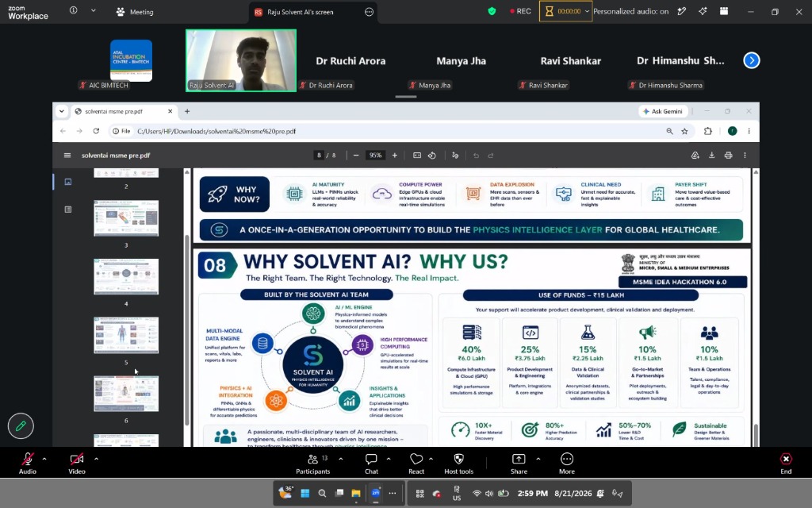This screenshot has width=812, height=508.
Task: Select the solventai msme pre.pdf browser tab
Action: pos(123,111)
